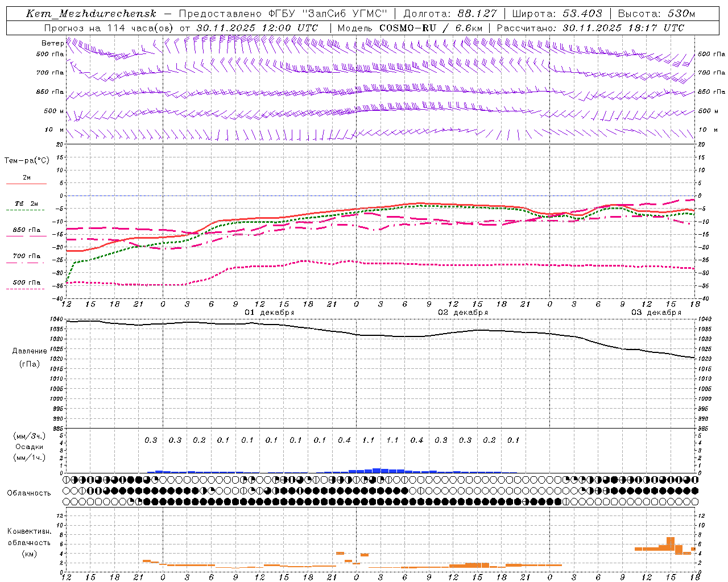Select the left 500 м wind level label
This screenshot has height=582, width=728.
pos(54,111)
